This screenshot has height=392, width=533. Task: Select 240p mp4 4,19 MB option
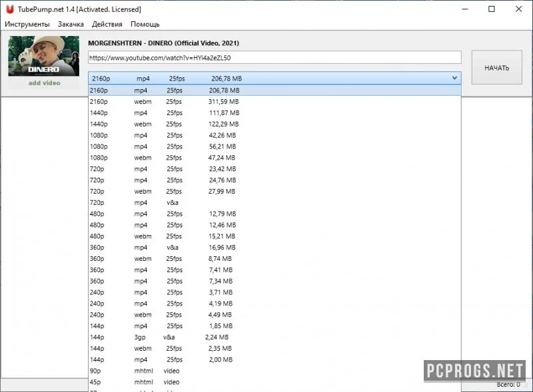click(274, 303)
